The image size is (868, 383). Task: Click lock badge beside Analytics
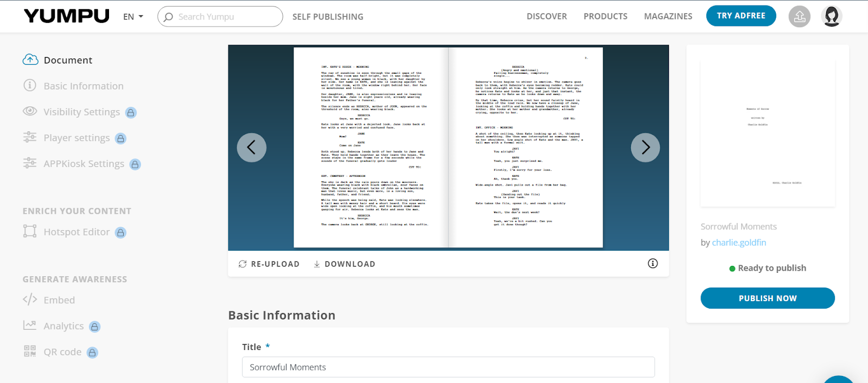[94, 327]
